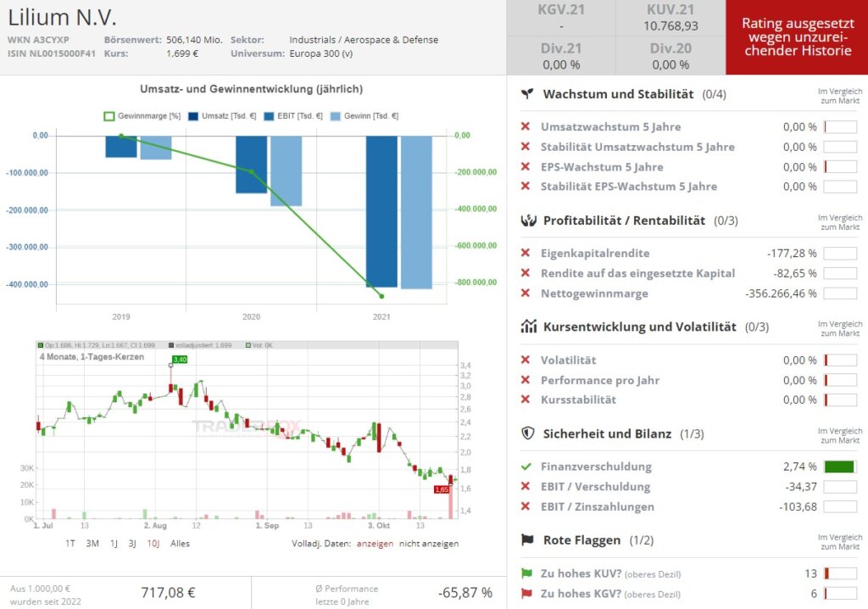
Task: Click the plant icon beside Wachstum und Stabilität
Action: [527, 93]
